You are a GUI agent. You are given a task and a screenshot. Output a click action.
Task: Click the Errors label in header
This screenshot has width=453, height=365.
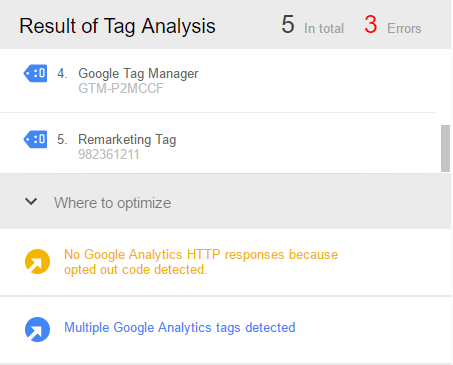pos(404,29)
